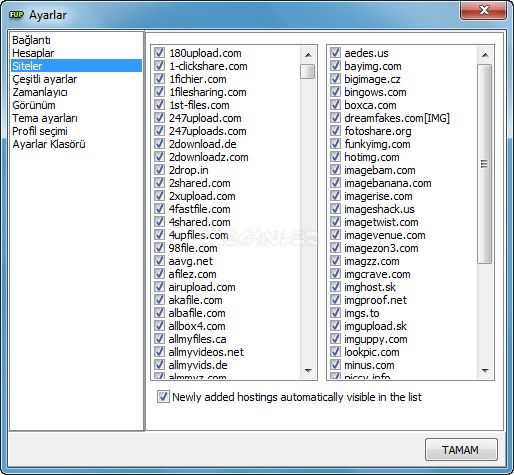Switch to Çeşitli ayarlar section
514x475 pixels.
coord(45,79)
